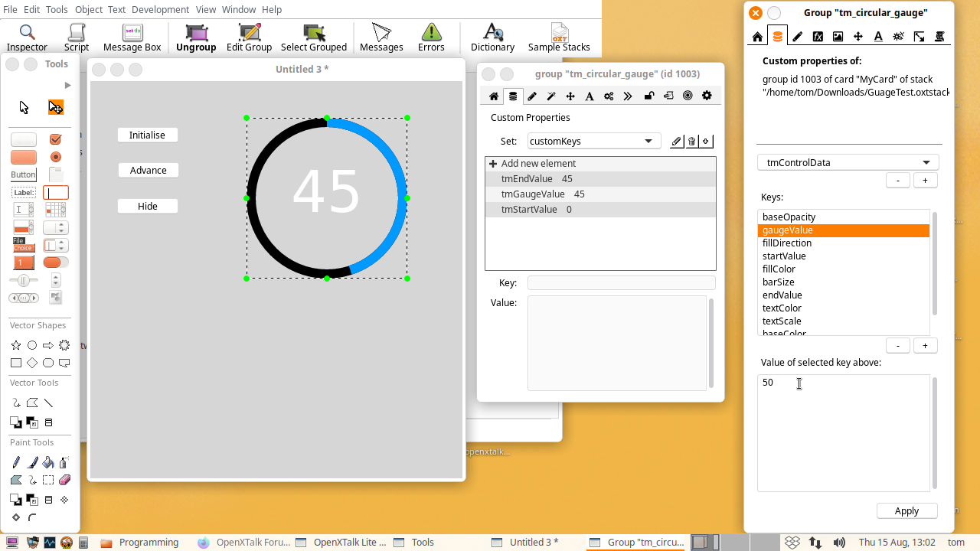Switch to Programming in the taskbar
The width and height of the screenshot is (980, 551).
[141, 543]
